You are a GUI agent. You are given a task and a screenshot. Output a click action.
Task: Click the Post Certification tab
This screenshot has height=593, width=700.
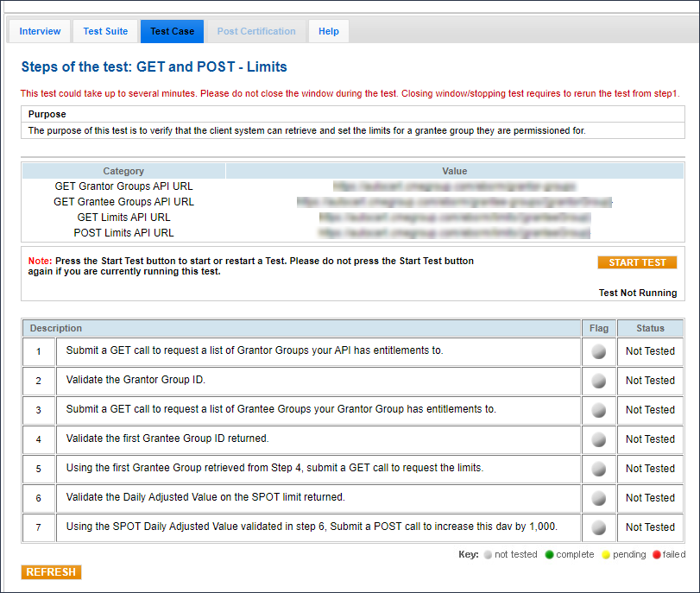click(256, 31)
